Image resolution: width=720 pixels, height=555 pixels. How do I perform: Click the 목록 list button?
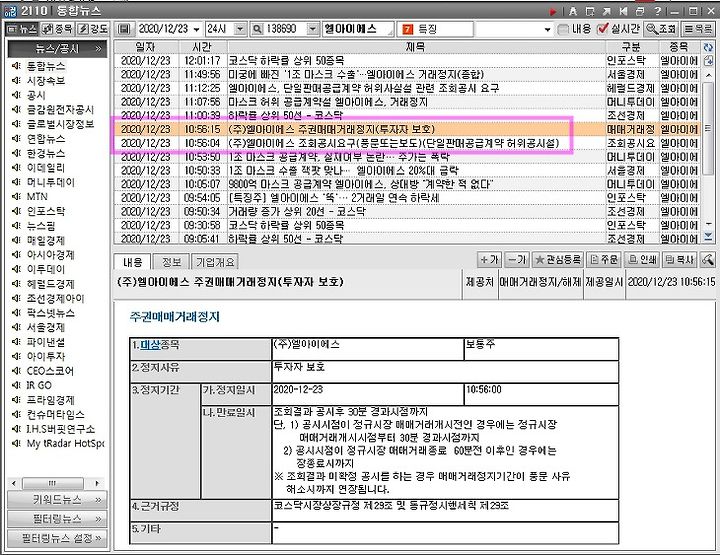[698, 29]
